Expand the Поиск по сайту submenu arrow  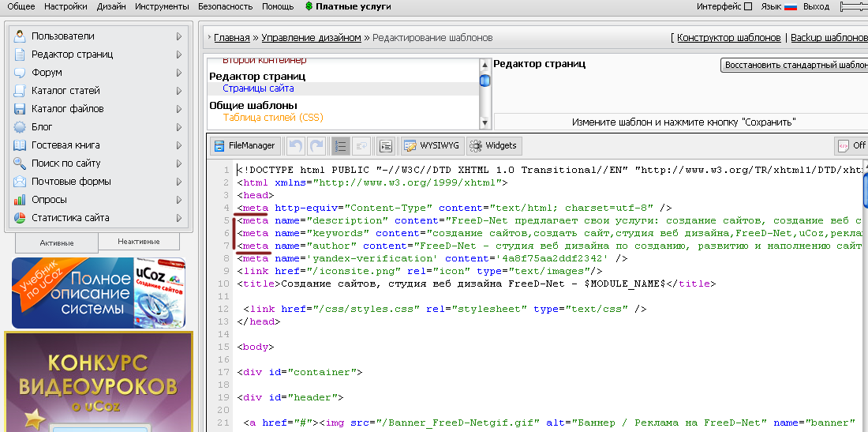(179, 163)
